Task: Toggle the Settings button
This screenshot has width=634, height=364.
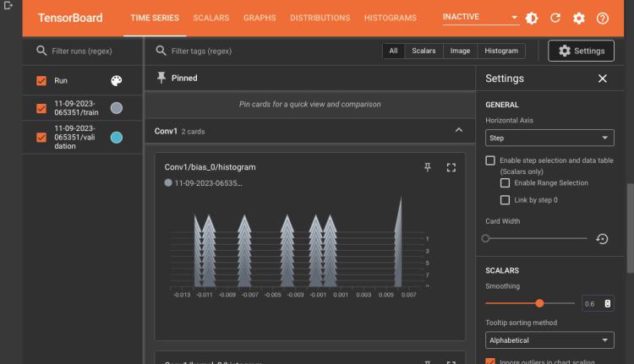Action: coord(581,51)
